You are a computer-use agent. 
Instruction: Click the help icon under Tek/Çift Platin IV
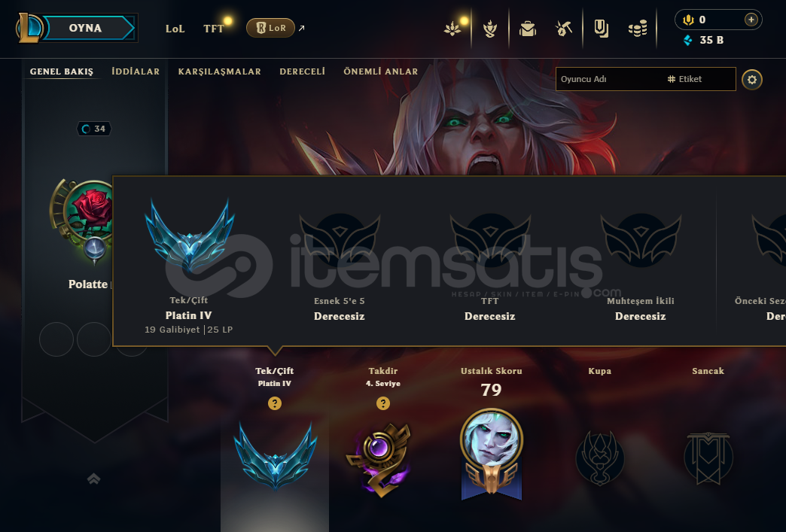pyautogui.click(x=275, y=403)
